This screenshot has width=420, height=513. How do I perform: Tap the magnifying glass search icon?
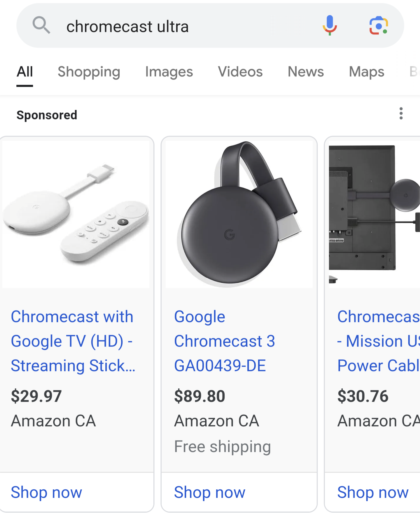tap(41, 25)
